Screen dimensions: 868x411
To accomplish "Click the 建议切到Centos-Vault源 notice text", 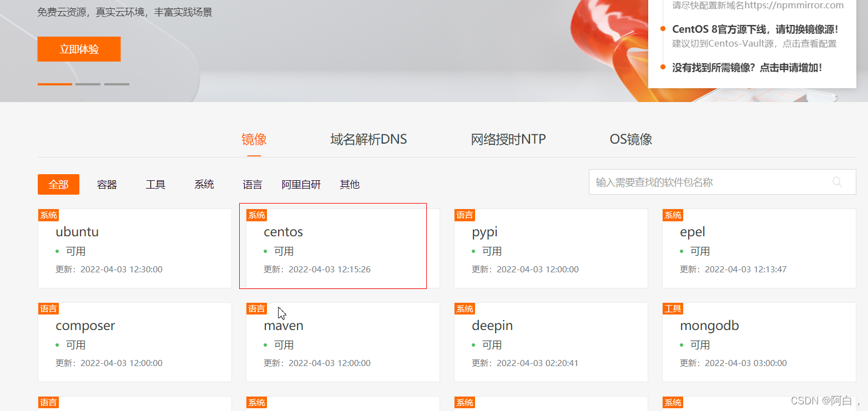I will tap(754, 43).
